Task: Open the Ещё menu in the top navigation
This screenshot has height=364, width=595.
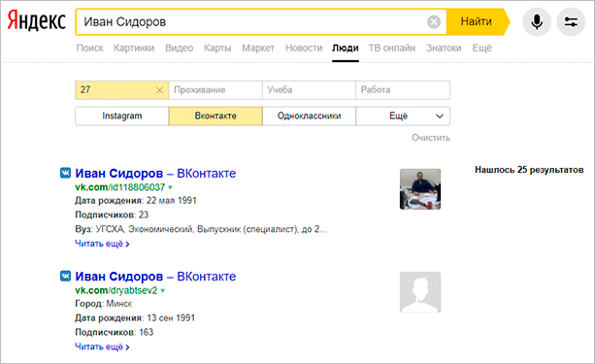Action: [x=481, y=49]
